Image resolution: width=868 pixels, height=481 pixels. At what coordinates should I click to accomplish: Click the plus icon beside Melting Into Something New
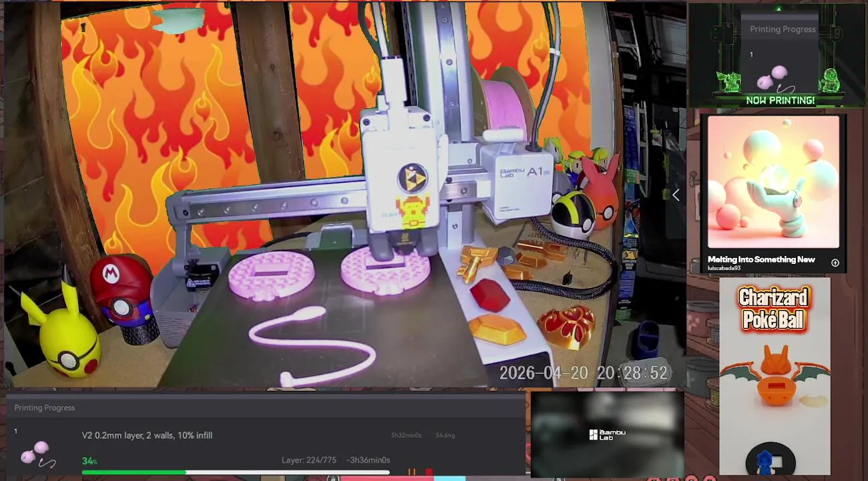click(x=835, y=263)
